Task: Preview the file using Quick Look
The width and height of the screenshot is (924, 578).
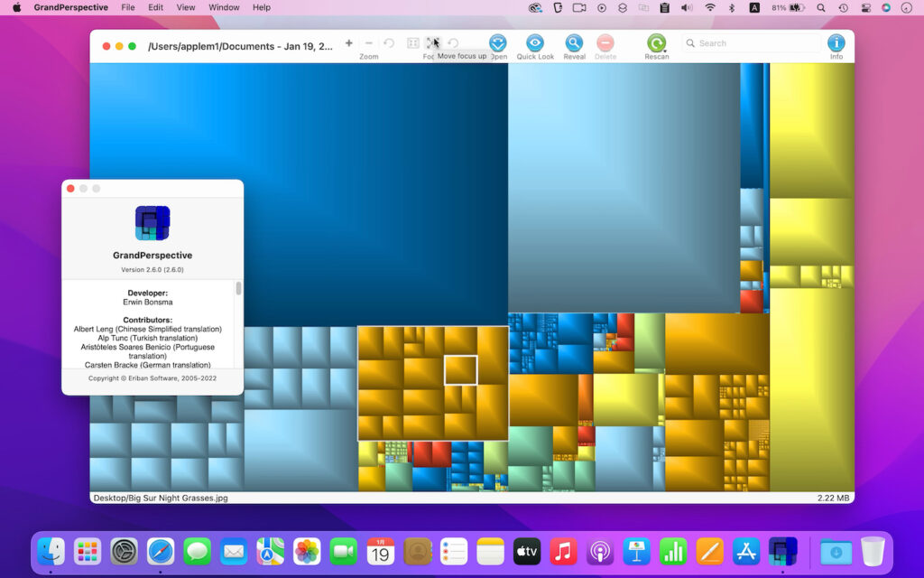Action: [534, 42]
